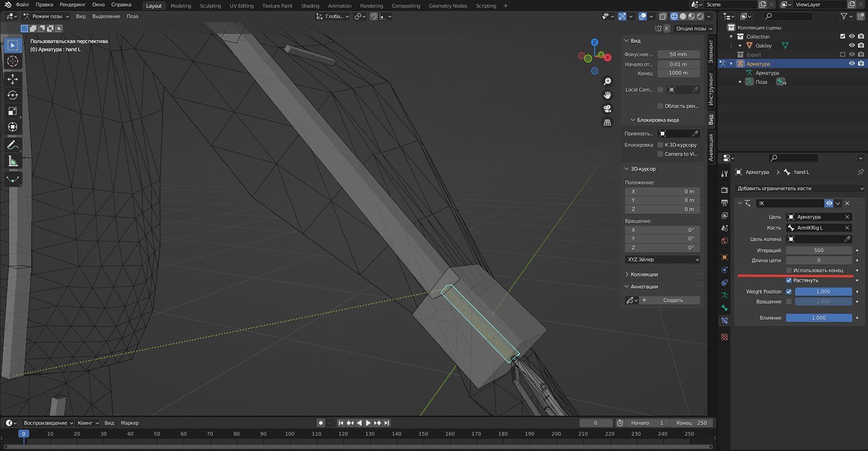Enable lock 'К 3D-курсору' checkbox

pos(660,145)
